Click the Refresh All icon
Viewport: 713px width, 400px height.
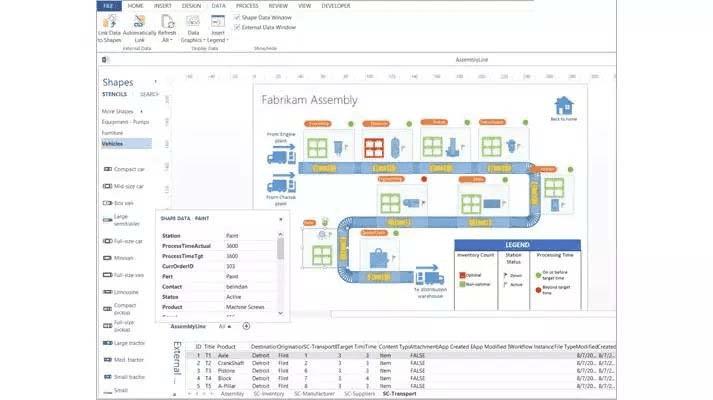(167, 21)
